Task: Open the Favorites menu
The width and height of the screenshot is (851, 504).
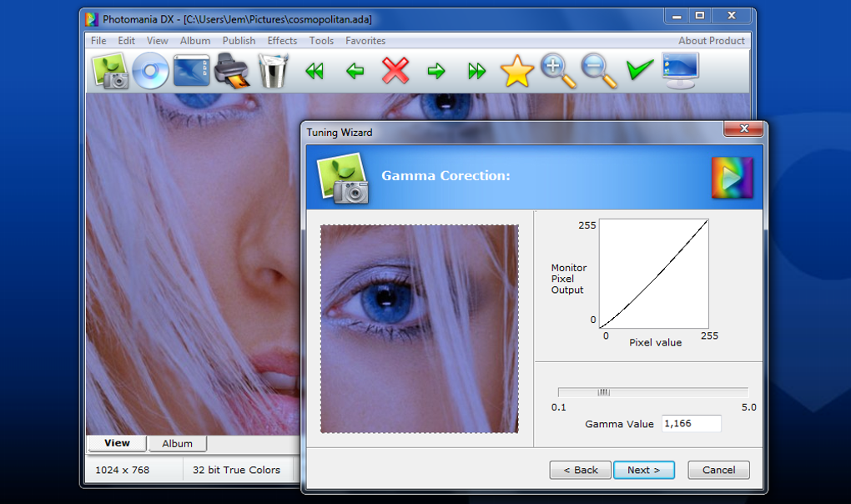Action: pos(365,41)
